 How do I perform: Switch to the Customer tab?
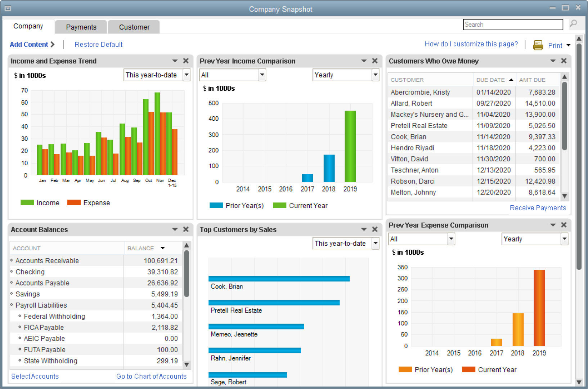134,27
